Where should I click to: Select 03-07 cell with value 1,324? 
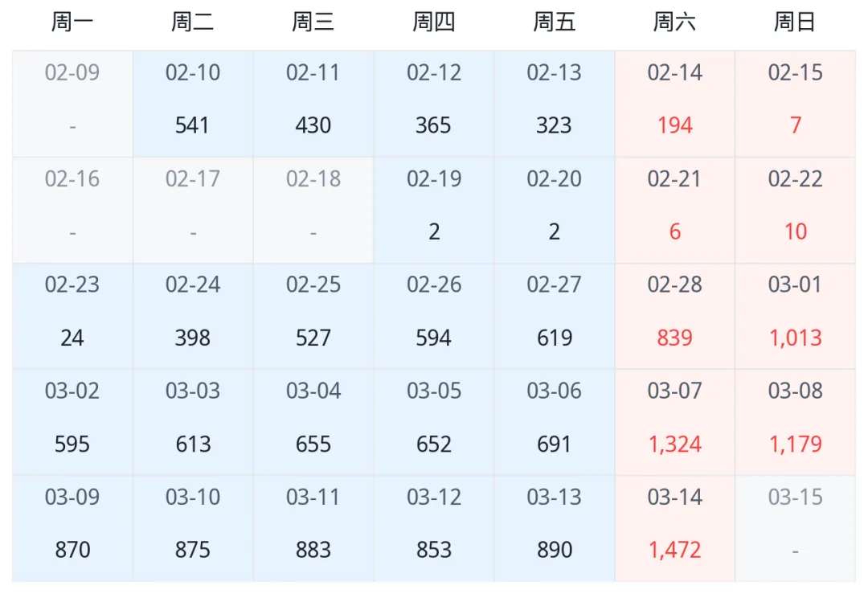coord(675,422)
